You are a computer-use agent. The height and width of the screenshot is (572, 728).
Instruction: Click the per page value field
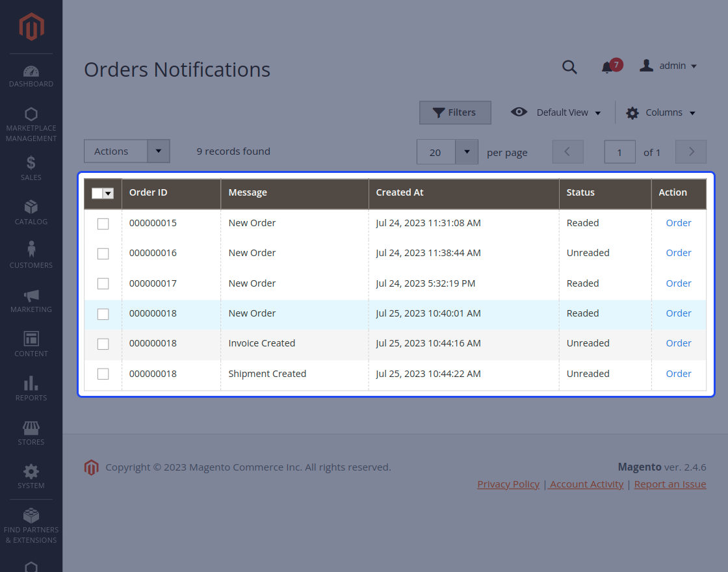pyautogui.click(x=436, y=152)
